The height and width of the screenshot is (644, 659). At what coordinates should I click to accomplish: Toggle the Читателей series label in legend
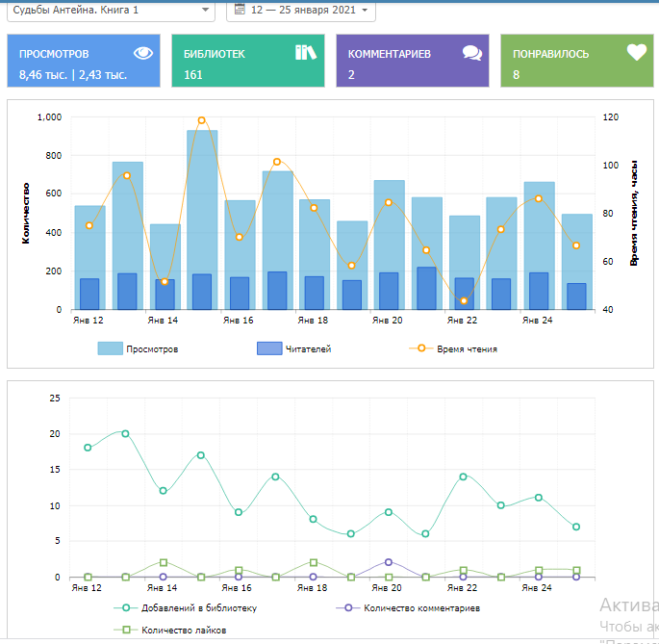tap(308, 348)
